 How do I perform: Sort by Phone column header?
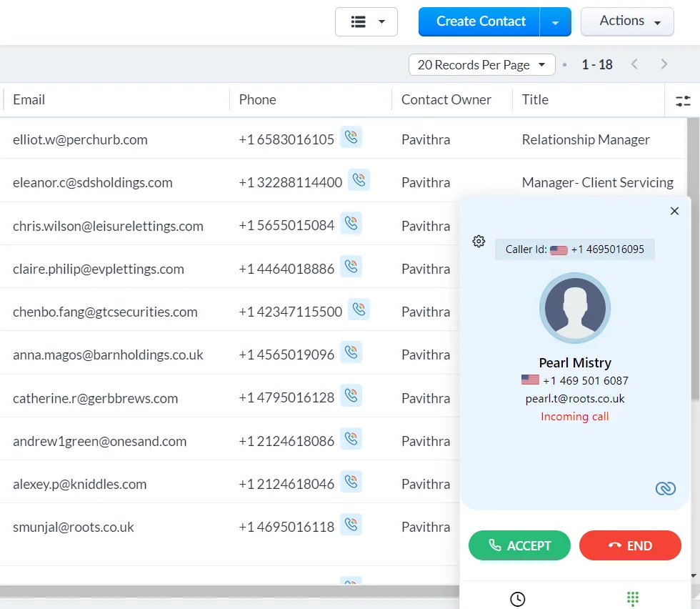(x=258, y=99)
